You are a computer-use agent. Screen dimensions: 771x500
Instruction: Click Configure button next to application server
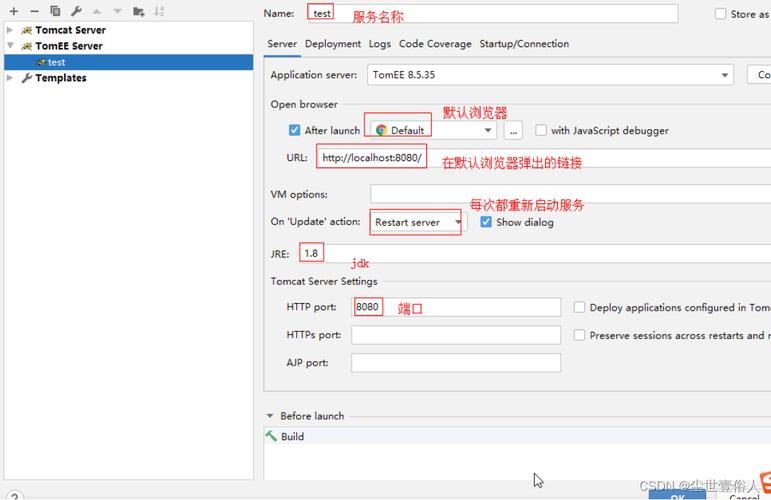[759, 75]
